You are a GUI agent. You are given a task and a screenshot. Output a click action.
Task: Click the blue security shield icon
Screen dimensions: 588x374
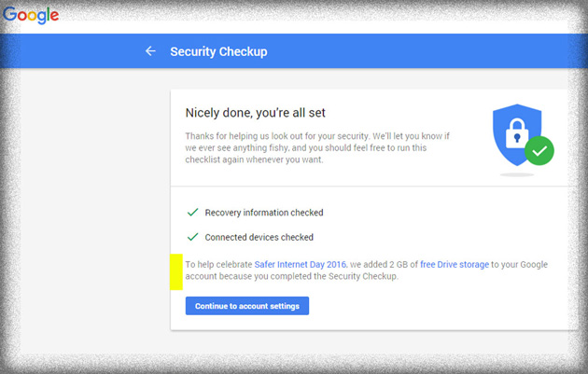pos(511,129)
